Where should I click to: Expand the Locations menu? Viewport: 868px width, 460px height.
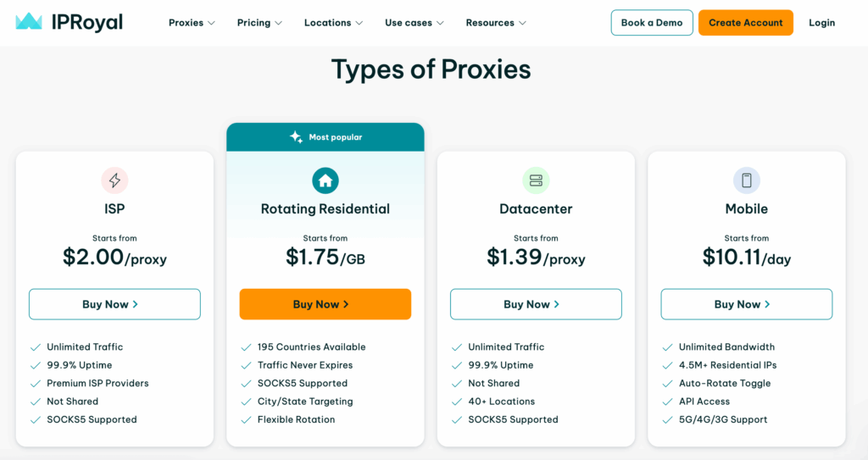point(333,23)
